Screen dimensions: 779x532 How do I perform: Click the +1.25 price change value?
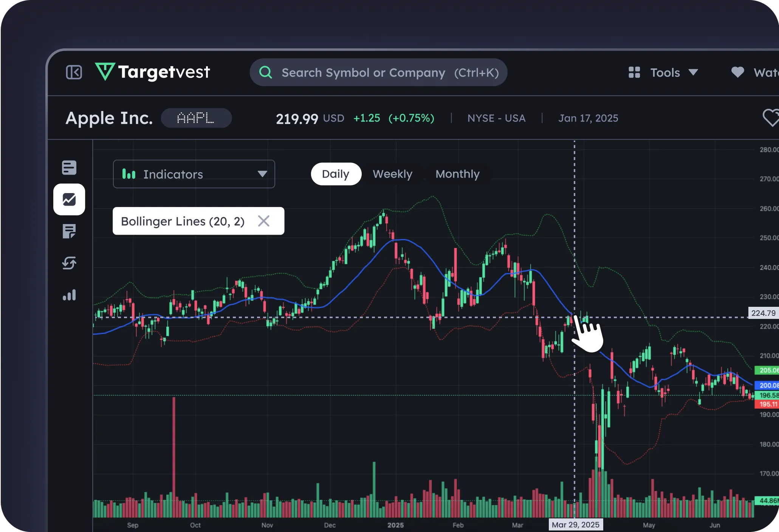pos(367,118)
